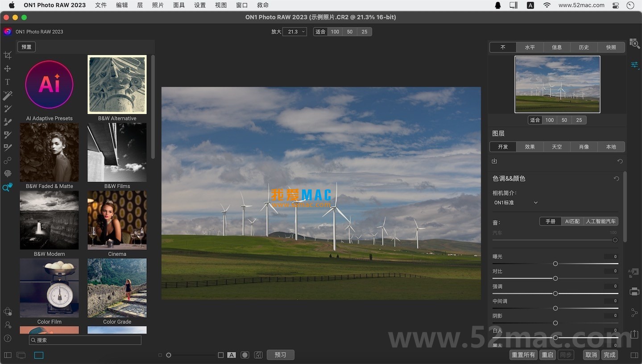
Task: Click the 预置 presets button
Action: [26, 47]
